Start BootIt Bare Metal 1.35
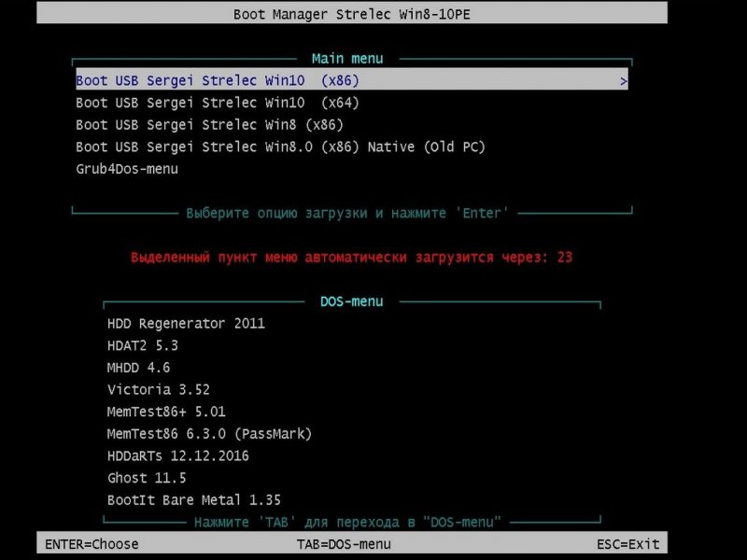This screenshot has height=560, width=747. coord(194,500)
